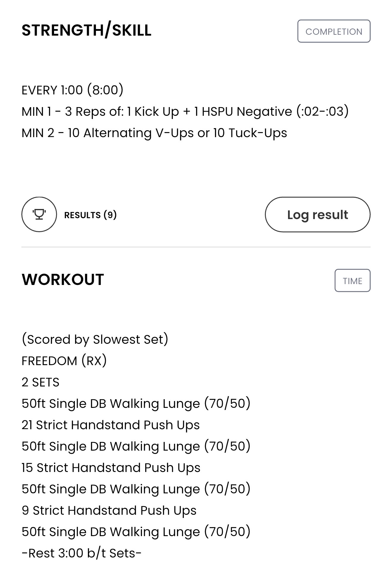The height and width of the screenshot is (583, 392).
Task: Tap the FREEDOM (RX) label
Action: 64,361
